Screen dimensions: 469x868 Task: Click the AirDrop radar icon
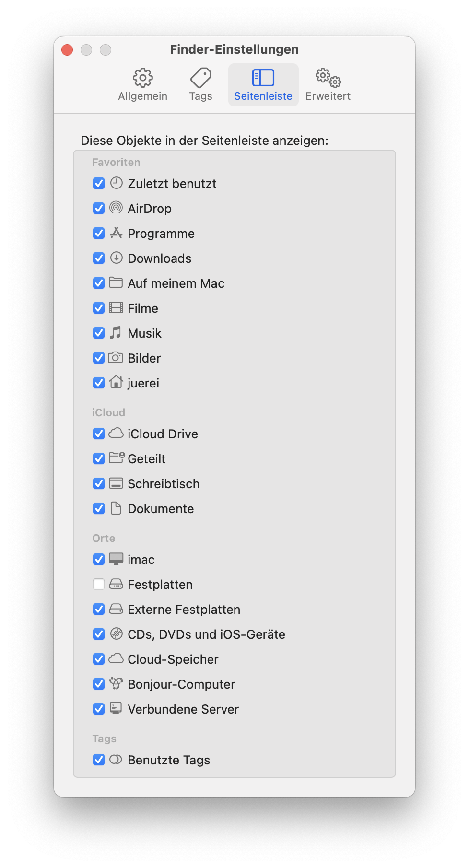coord(116,208)
